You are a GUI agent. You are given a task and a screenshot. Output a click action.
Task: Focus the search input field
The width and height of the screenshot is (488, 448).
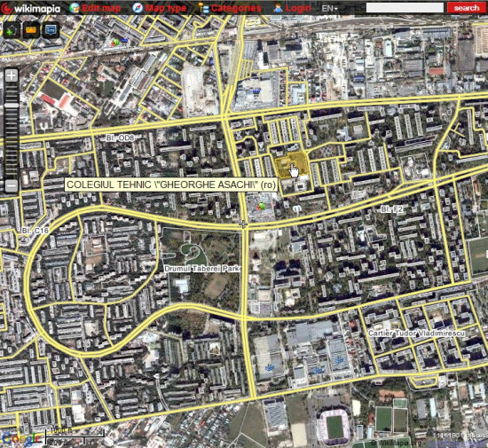[405, 8]
